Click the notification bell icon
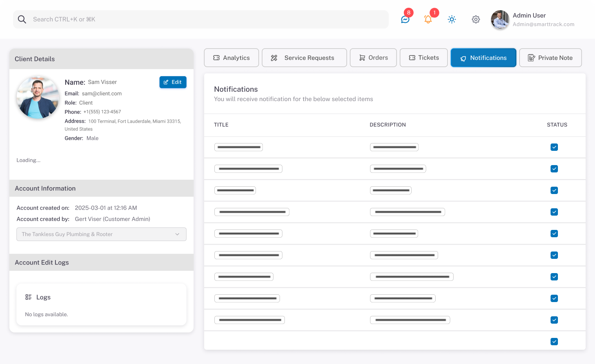The width and height of the screenshot is (595, 364). point(428,20)
